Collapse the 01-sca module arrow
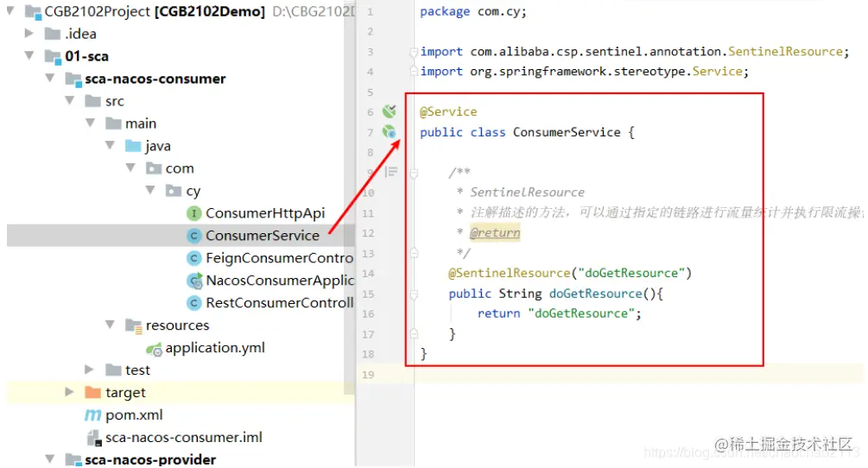 (29, 55)
